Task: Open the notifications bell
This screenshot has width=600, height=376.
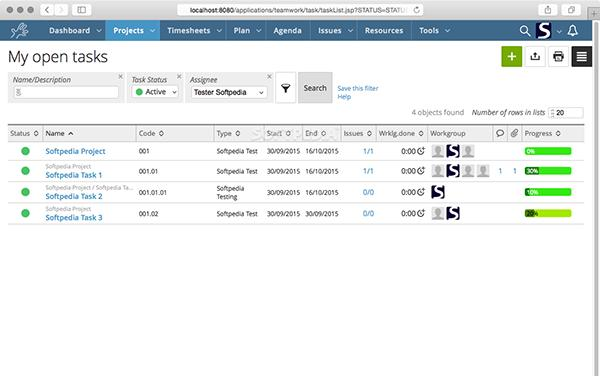Action: [x=572, y=31]
